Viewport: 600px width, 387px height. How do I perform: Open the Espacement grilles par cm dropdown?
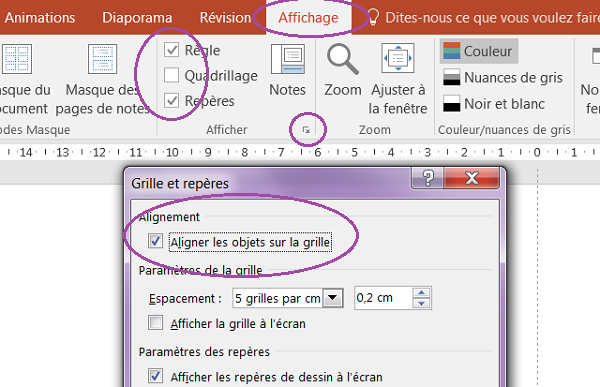333,298
